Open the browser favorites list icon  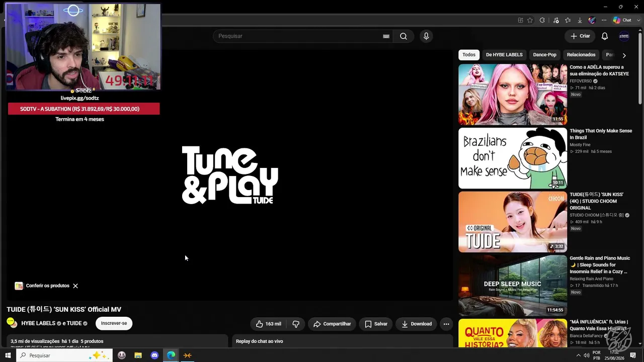(568, 20)
